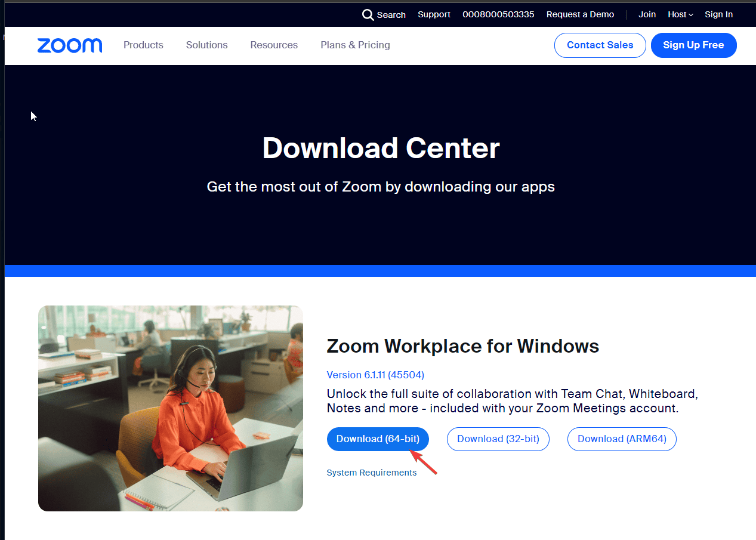Click the Zoom Workplace for Windows heading
This screenshot has height=540, width=756.
pyautogui.click(x=463, y=345)
